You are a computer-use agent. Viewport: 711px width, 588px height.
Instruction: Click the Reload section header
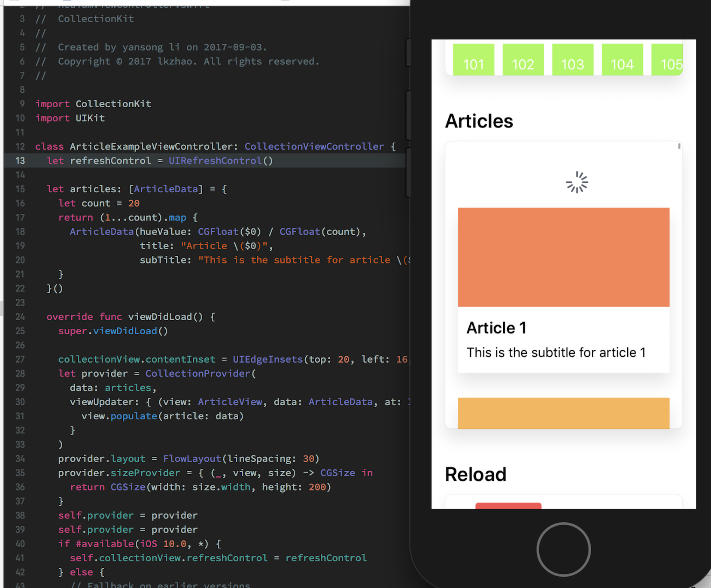[476, 474]
